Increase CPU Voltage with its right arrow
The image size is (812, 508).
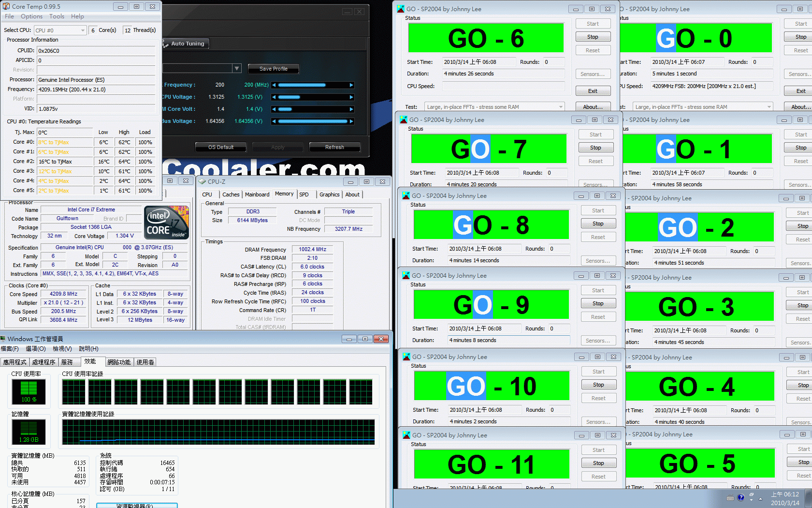point(351,97)
